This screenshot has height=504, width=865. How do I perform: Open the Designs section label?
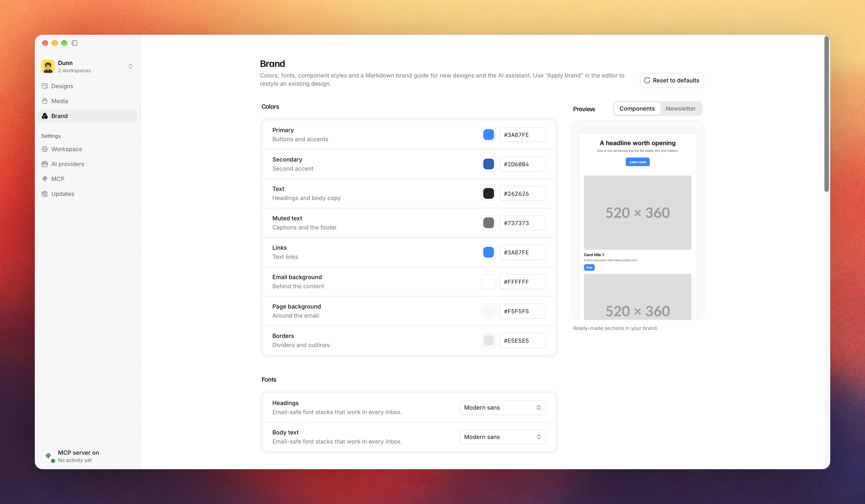point(62,86)
